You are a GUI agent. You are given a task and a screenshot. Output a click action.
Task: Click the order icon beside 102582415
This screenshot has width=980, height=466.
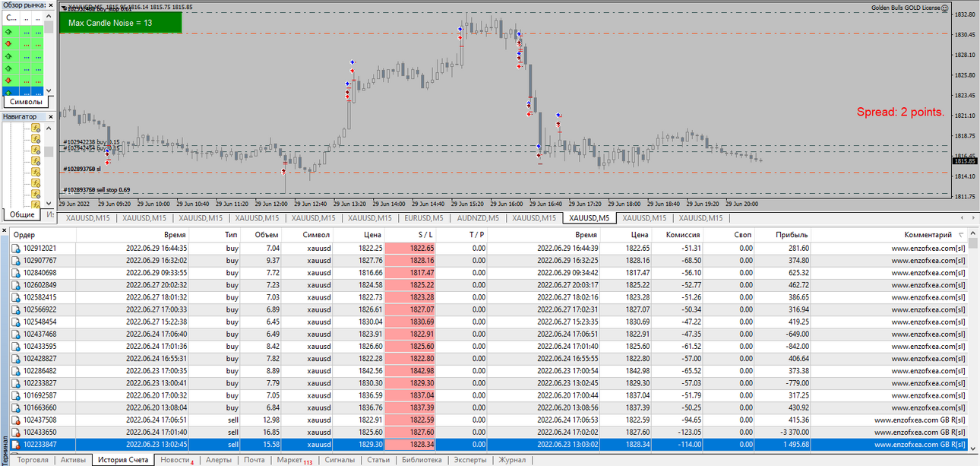pyautogui.click(x=16, y=296)
